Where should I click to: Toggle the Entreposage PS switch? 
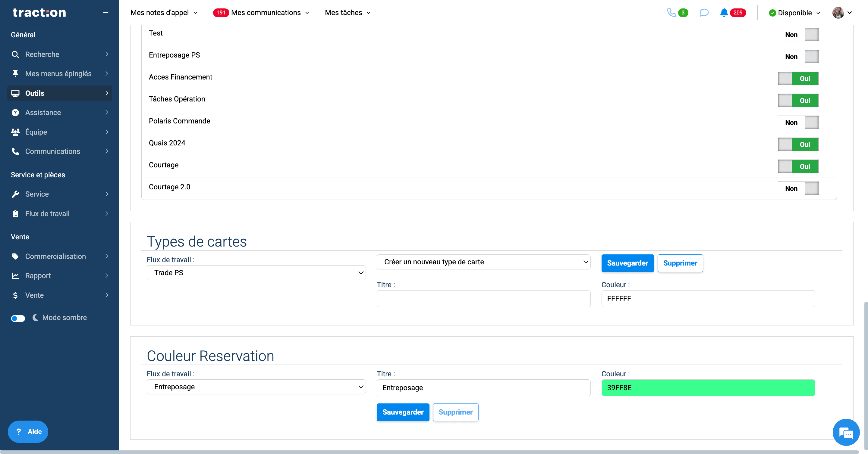(798, 57)
